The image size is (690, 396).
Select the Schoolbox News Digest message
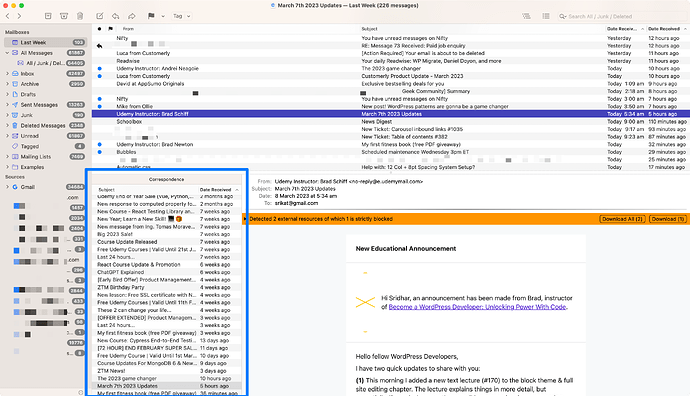click(x=391, y=121)
